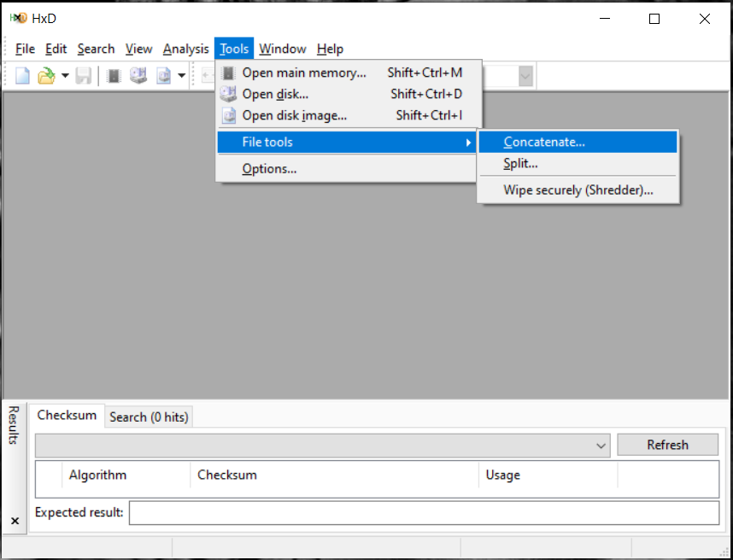Screen dimensions: 733x560
Task: Expand the disk image toolbar dropdown arrow
Action: [182, 75]
